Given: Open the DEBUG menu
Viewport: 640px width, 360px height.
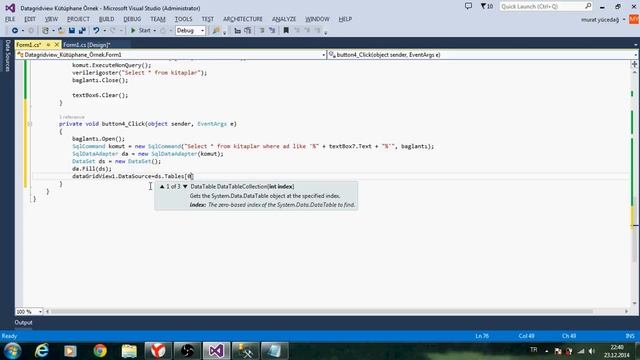Looking at the screenshot, I should click(x=132, y=19).
